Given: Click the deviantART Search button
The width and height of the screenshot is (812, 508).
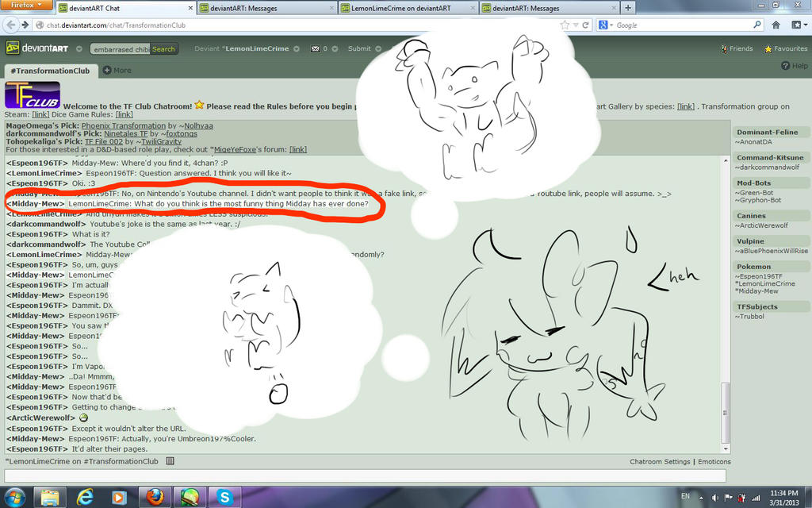Looking at the screenshot, I should [x=163, y=49].
